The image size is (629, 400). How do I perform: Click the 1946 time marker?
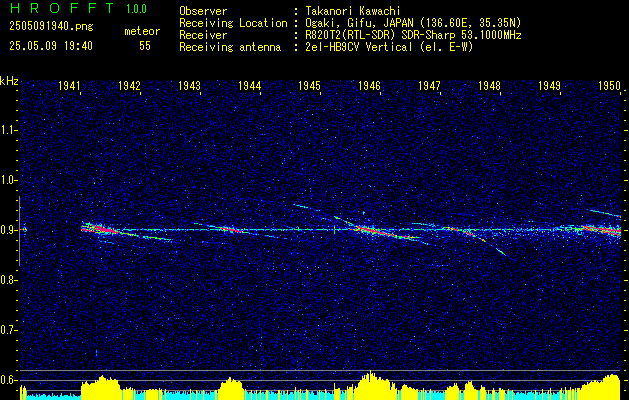tap(370, 85)
